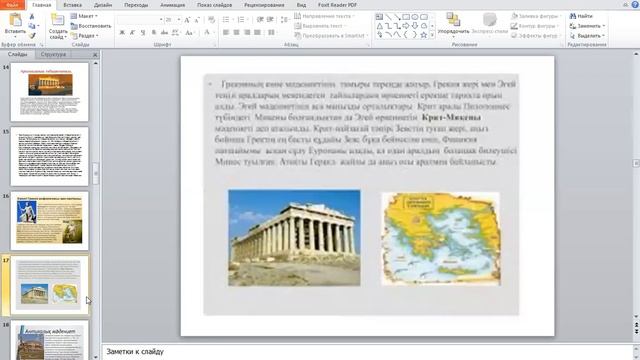Select slide 14 thumbnail
Image resolution: width=640 pixels, height=360 pixels.
pyautogui.click(x=49, y=92)
